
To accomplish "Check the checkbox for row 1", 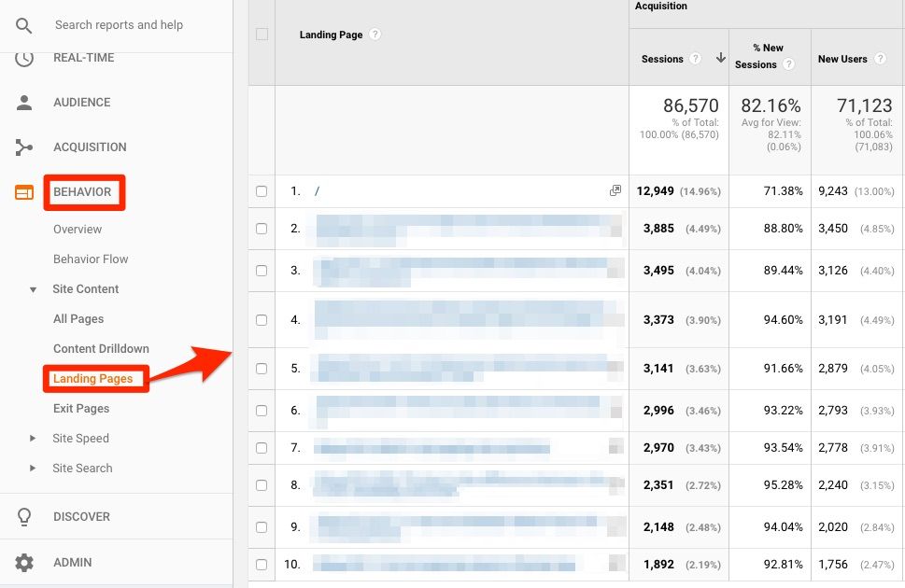I will pyautogui.click(x=262, y=190).
